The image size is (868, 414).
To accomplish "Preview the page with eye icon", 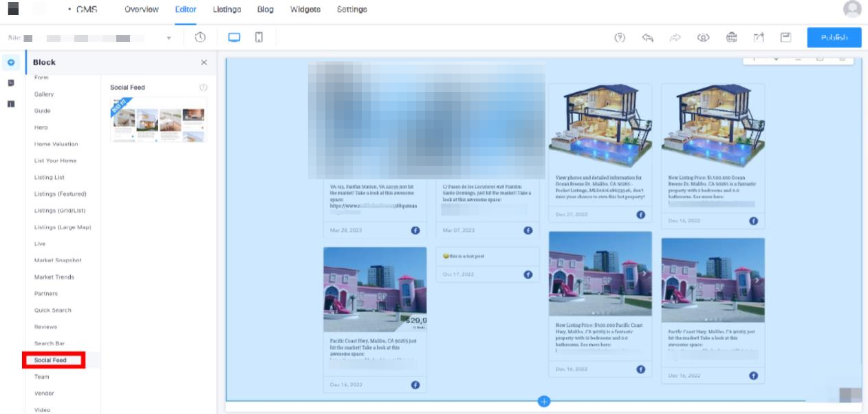I will [x=703, y=38].
